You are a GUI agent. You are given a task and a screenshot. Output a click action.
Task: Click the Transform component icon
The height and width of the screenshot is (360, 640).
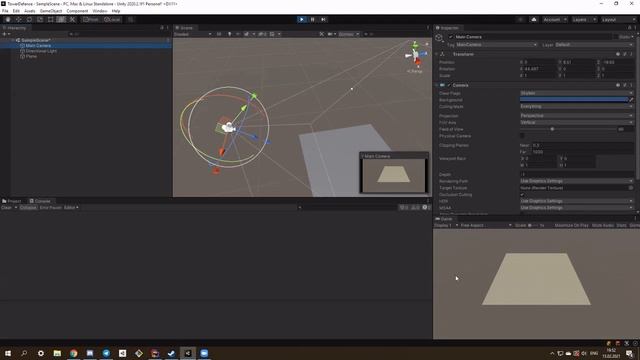coord(442,54)
